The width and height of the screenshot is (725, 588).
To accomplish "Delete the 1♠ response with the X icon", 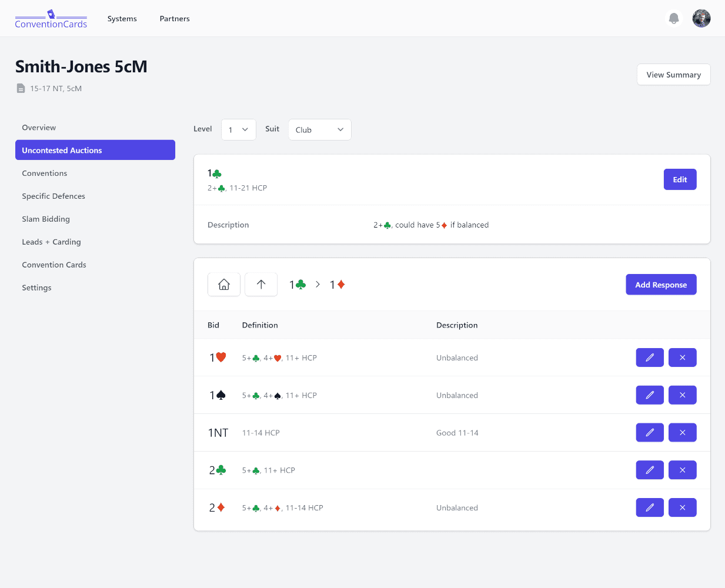I will 682,395.
